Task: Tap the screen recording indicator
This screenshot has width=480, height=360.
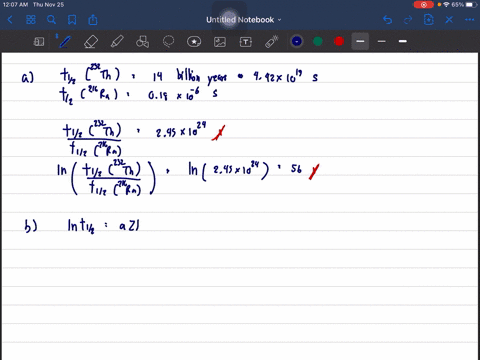Action: [424, 5]
